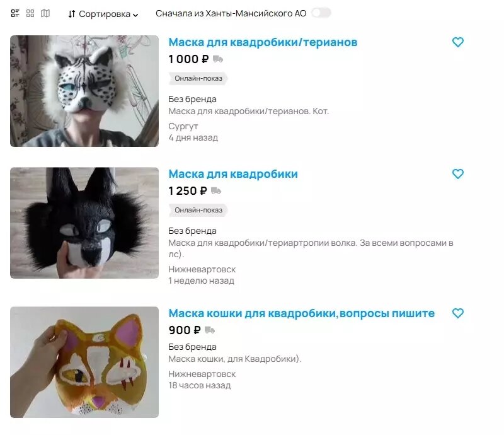Enable the Сначала из Ханты-Мансийского АО toggle
The image size is (504, 435).
point(321,13)
